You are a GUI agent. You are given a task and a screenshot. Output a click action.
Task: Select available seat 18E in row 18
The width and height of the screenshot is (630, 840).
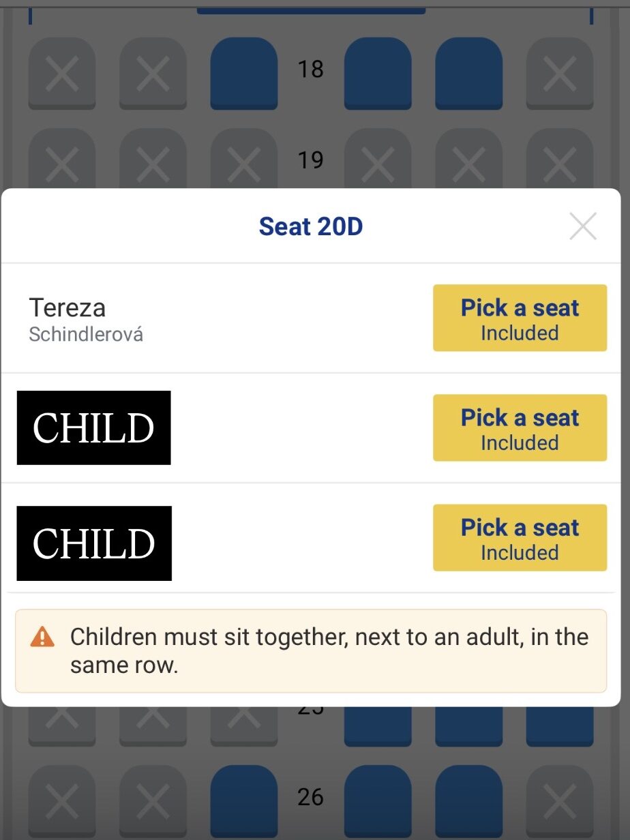click(x=468, y=72)
